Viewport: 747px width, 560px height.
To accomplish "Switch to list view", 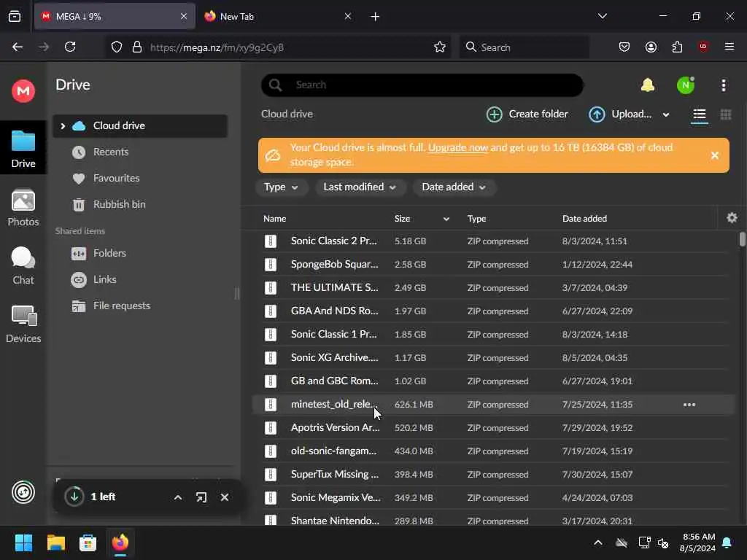I will 700,114.
